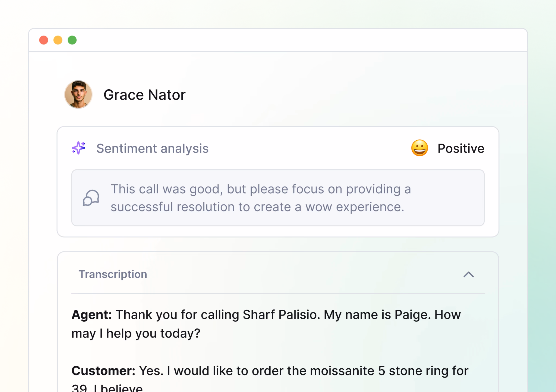Click the "39, I believe" transcript line
Image resolution: width=556 pixels, height=392 pixels.
click(x=107, y=388)
